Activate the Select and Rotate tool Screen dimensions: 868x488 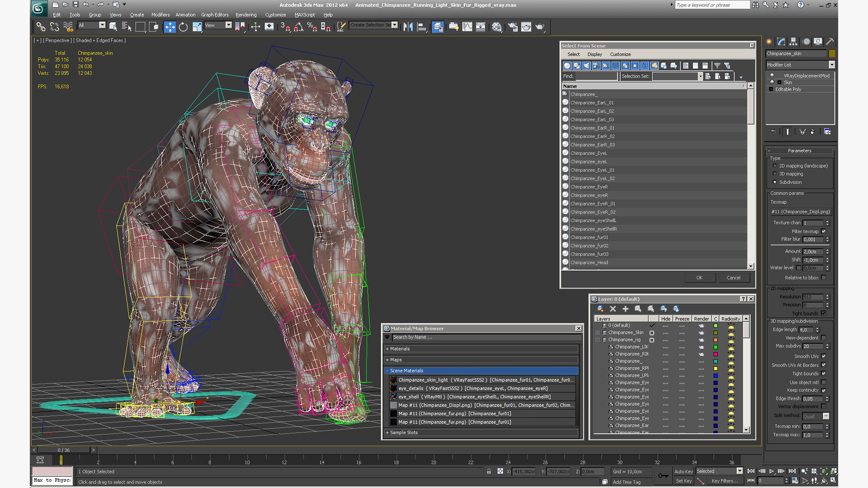pos(183,27)
